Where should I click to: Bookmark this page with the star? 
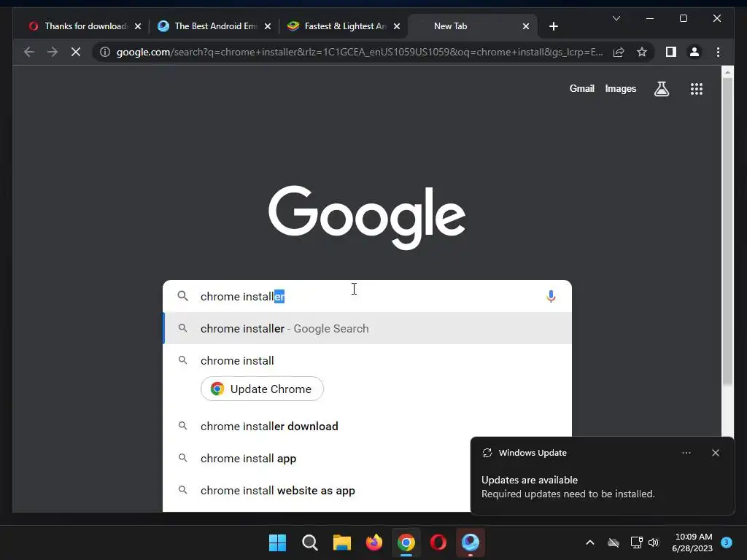642,52
